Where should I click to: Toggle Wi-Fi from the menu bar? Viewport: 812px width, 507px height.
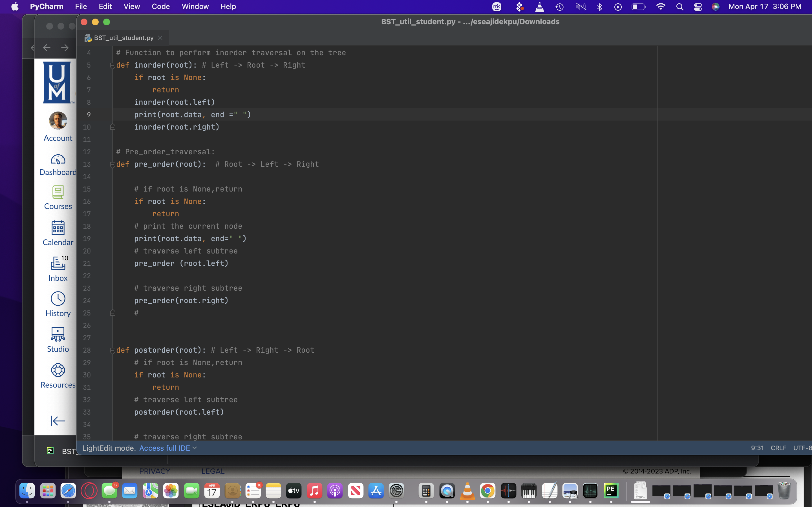(x=660, y=6)
